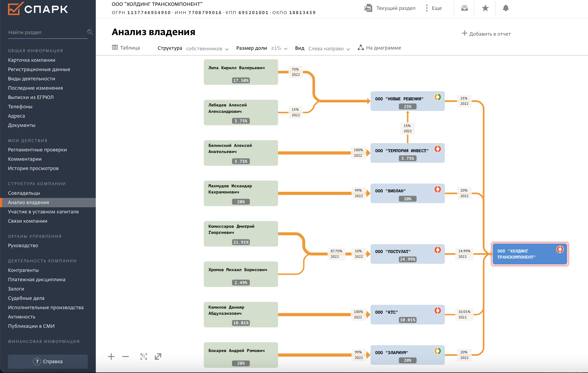Click fit-to-screen magnifier icon

pyautogui.click(x=144, y=357)
